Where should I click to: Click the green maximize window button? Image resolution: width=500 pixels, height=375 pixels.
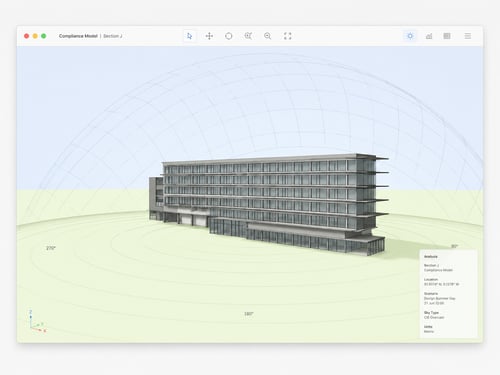44,36
